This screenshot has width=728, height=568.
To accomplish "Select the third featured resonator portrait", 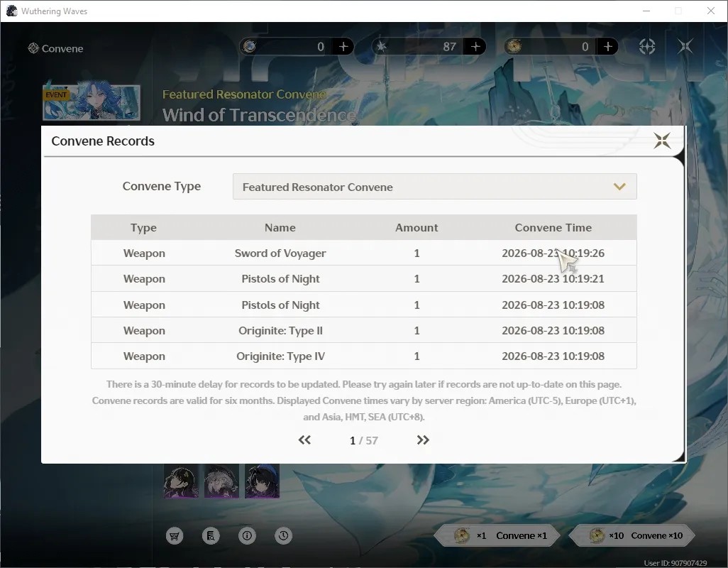I will (263, 481).
